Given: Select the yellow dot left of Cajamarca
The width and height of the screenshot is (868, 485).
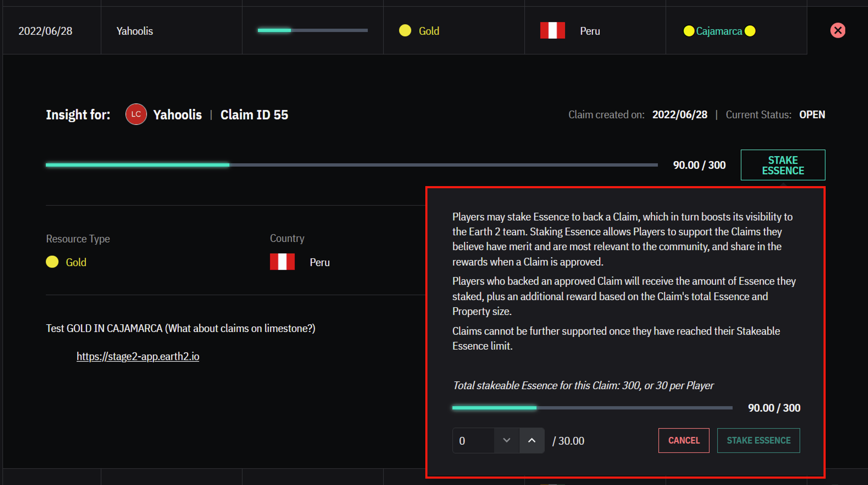Looking at the screenshot, I should [x=689, y=31].
